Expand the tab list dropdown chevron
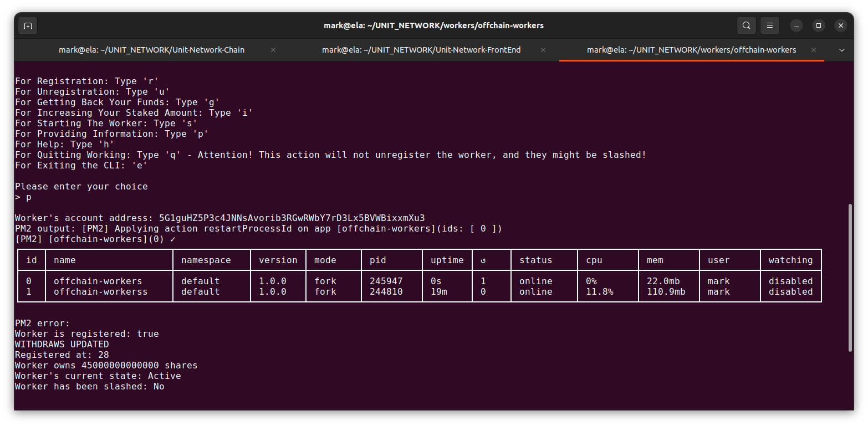This screenshot has width=868, height=426. (842, 50)
